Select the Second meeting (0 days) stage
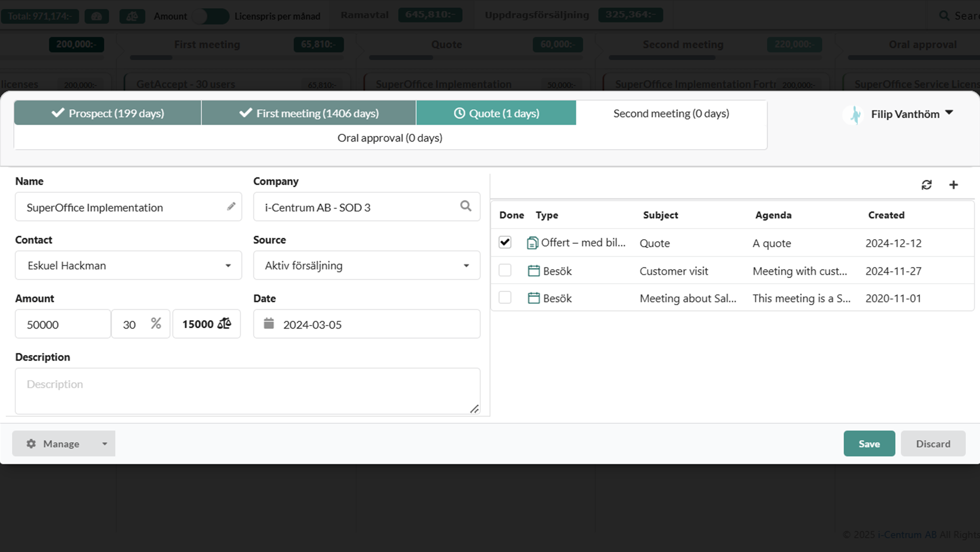 pyautogui.click(x=671, y=113)
